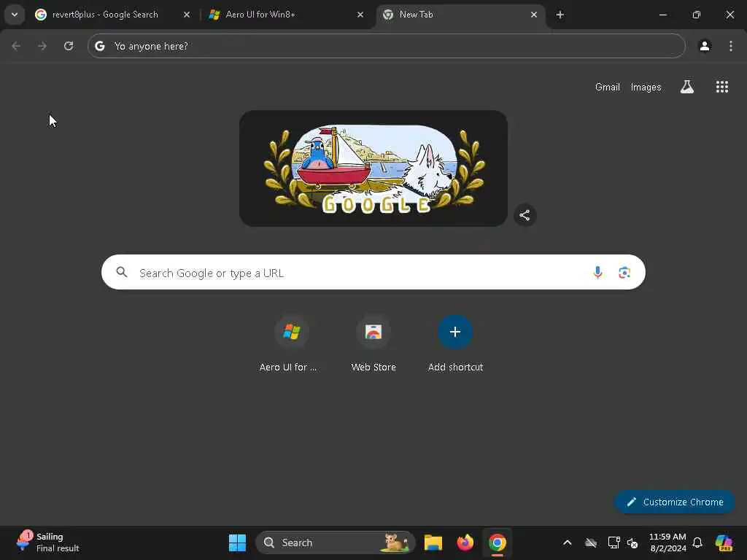Open the Images link

pos(646,87)
